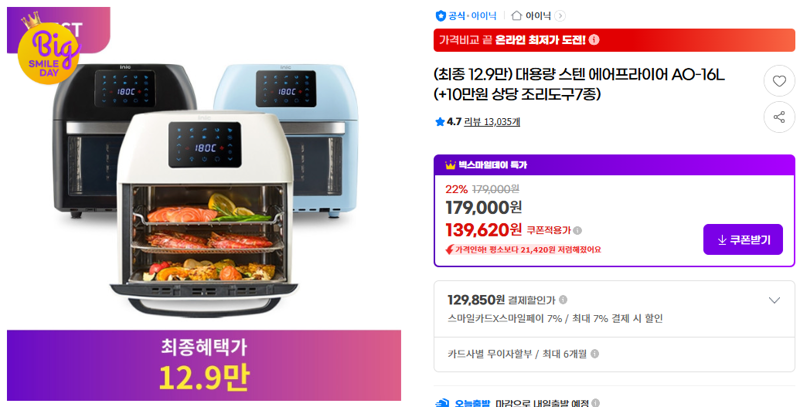
Task: Click the home icon beside 이이닉 store
Action: 516,16
